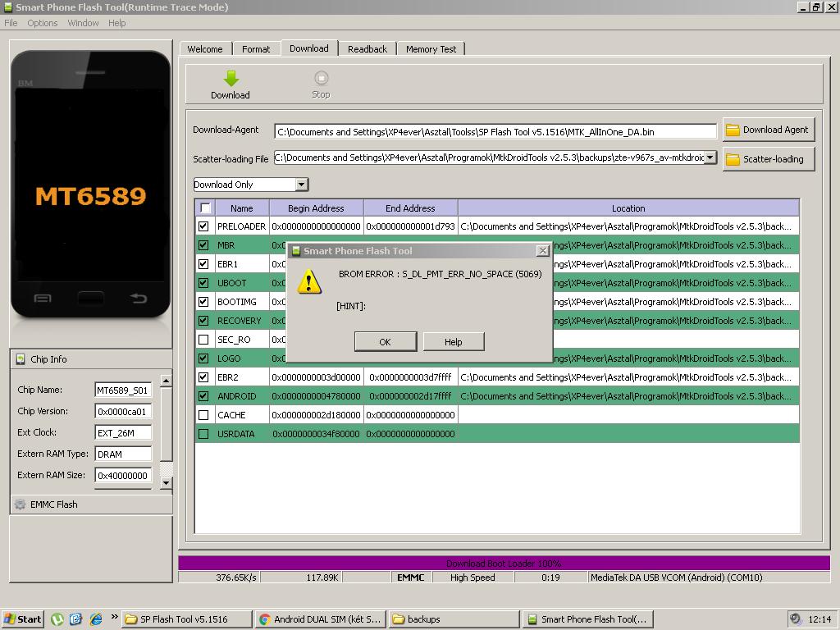840x630 pixels.
Task: Click the Download Agent browse button
Action: (769, 130)
